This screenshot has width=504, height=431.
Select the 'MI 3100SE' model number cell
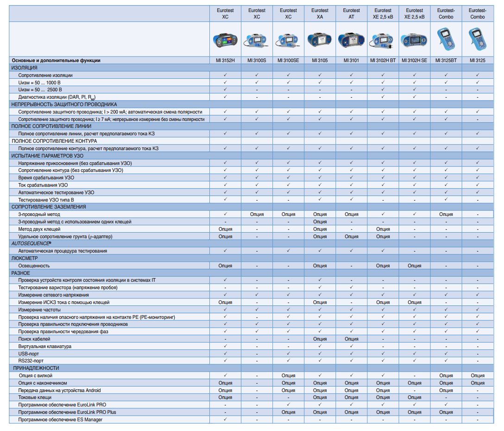click(288, 60)
